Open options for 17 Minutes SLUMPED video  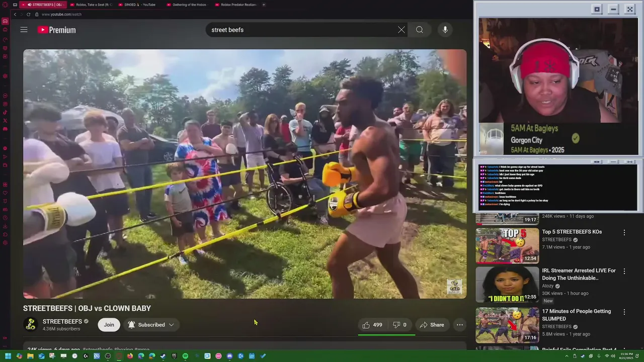pos(624,312)
